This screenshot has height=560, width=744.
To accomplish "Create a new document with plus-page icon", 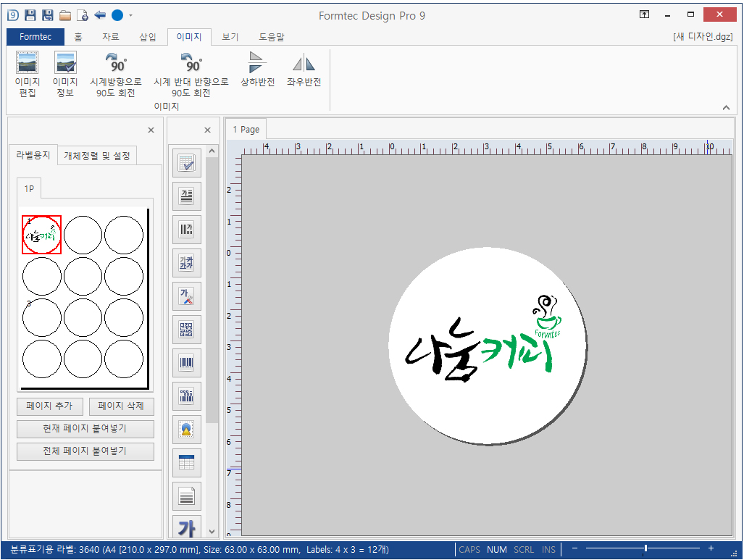I will [x=82, y=15].
